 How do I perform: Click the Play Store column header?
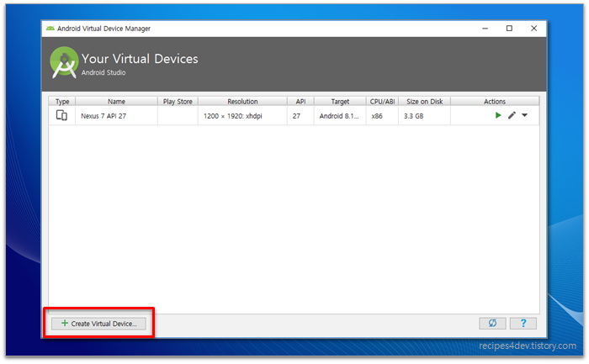pyautogui.click(x=178, y=102)
